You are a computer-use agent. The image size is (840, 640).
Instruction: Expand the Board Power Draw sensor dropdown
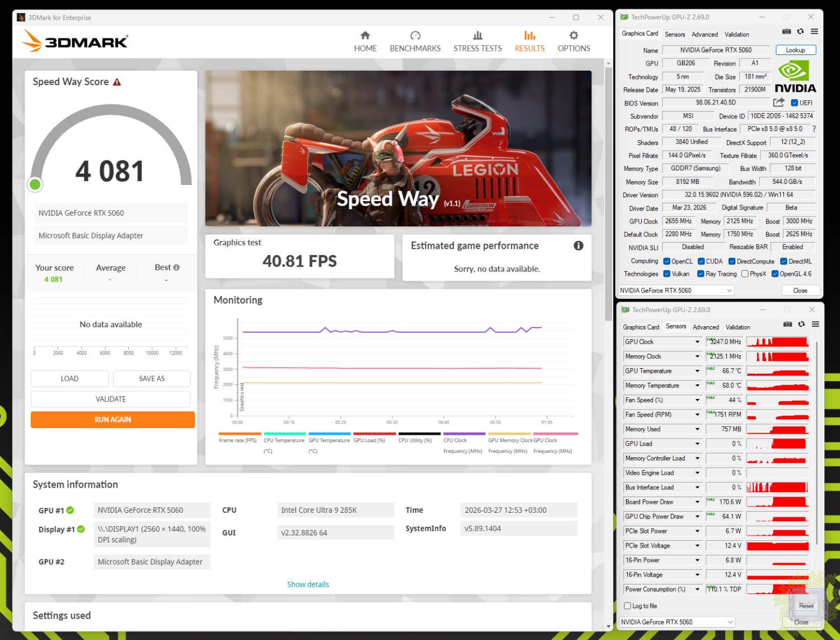pyautogui.click(x=697, y=502)
